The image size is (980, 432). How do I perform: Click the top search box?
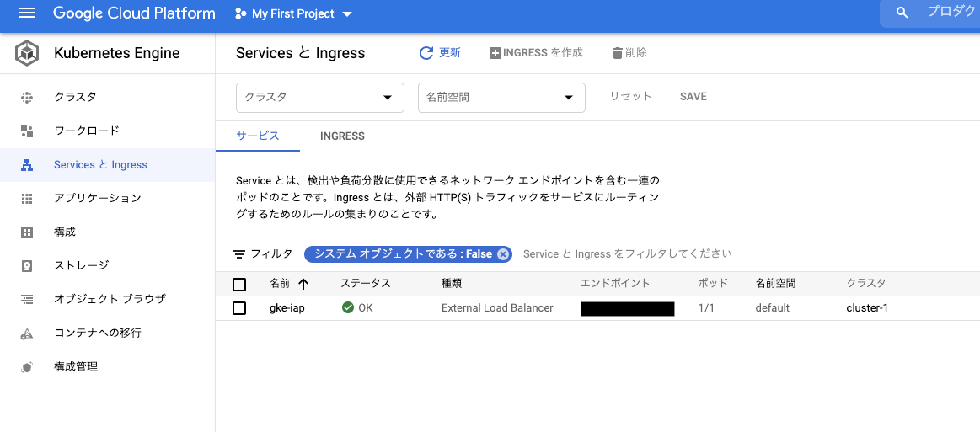[x=931, y=13]
